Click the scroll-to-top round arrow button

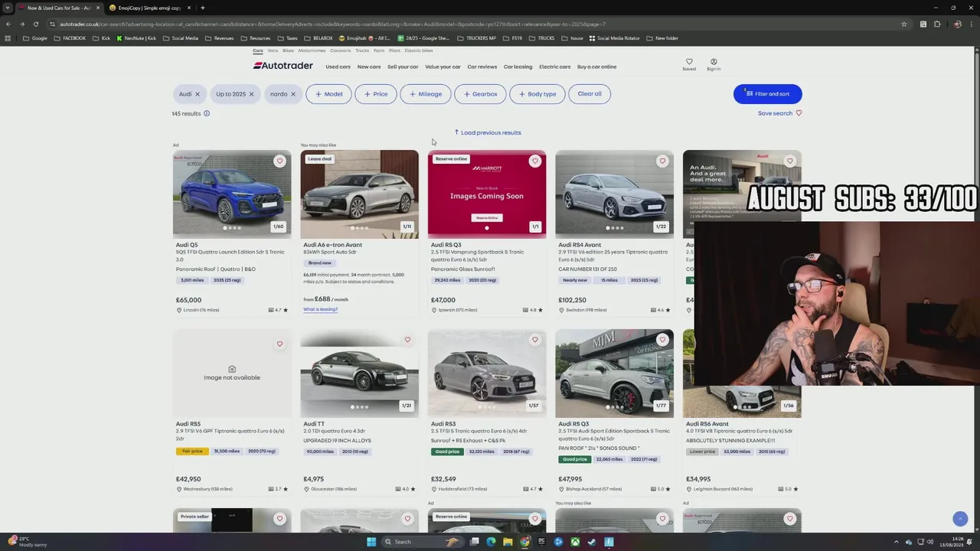coord(960,519)
